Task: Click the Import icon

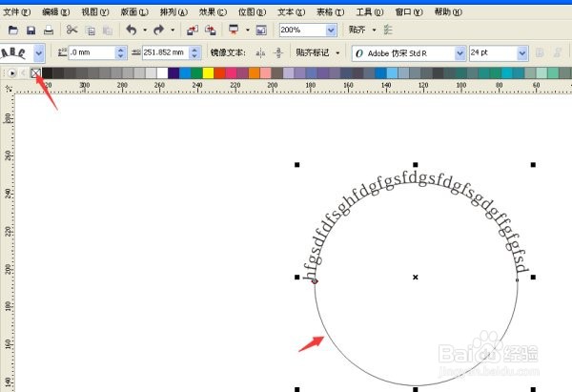Action: pyautogui.click(x=193, y=30)
